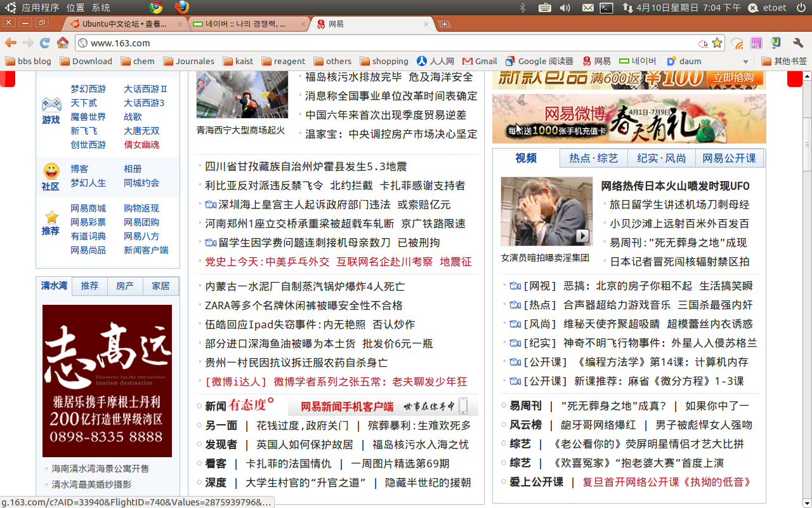812x508 pixels.
Task: Open the 其他书签 folder
Action: pyautogui.click(x=784, y=61)
